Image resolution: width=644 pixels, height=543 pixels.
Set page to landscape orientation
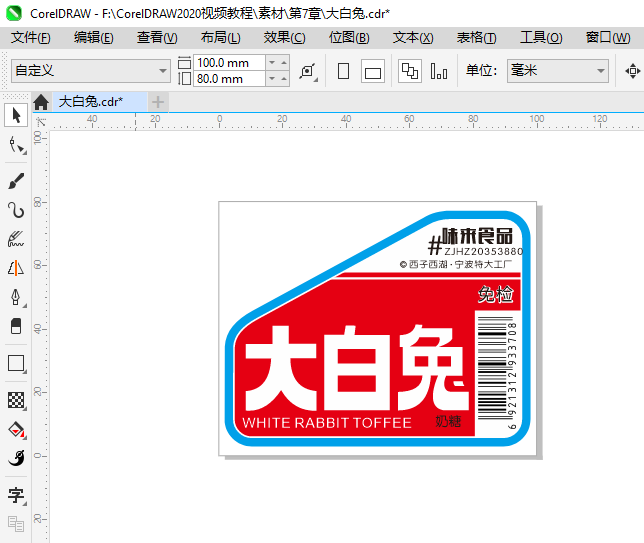coord(373,71)
